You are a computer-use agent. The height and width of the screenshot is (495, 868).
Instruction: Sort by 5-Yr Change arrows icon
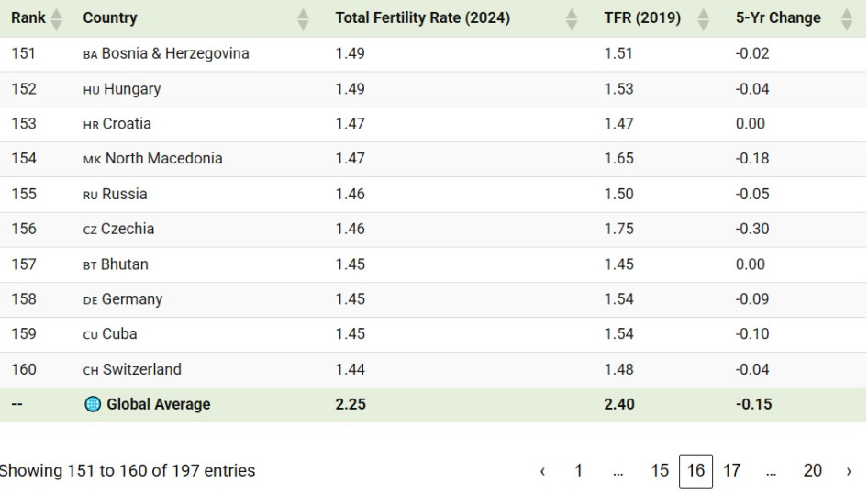click(847, 18)
